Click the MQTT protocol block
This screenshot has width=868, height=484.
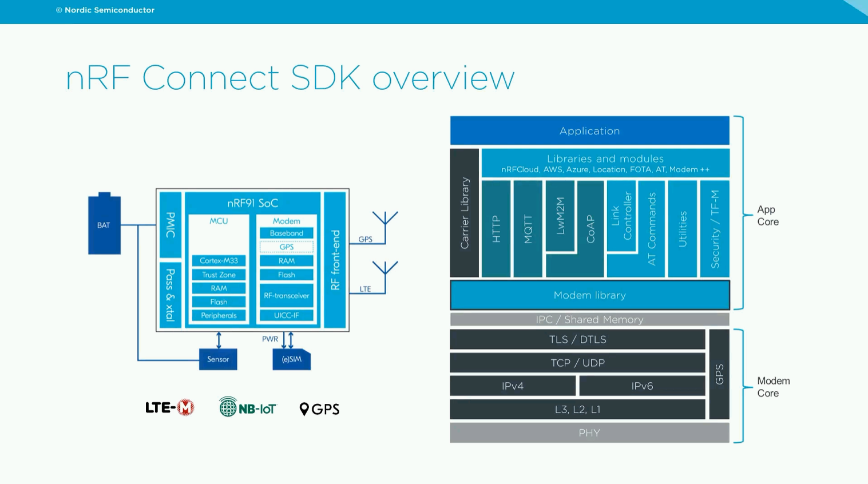click(x=528, y=229)
